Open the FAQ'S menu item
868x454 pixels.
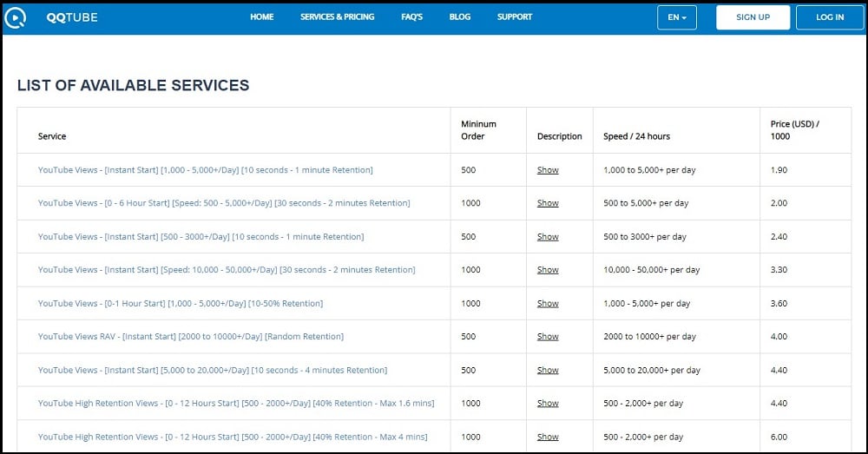(x=411, y=17)
